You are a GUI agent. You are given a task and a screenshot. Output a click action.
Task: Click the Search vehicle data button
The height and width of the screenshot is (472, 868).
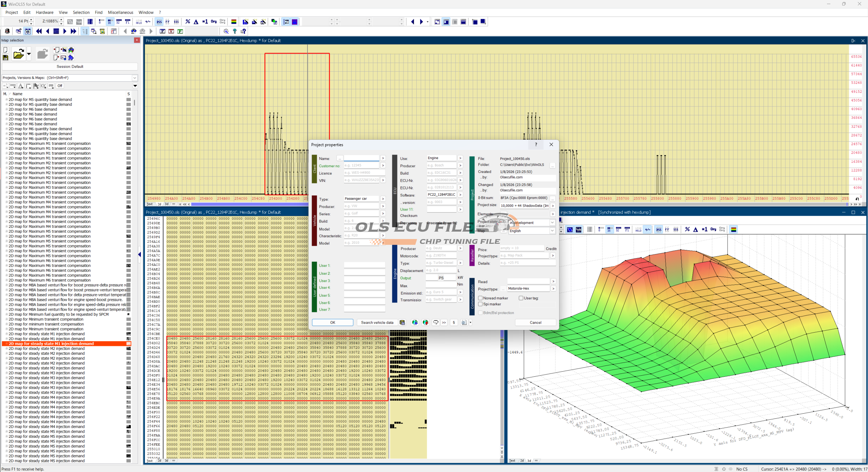tap(377, 322)
